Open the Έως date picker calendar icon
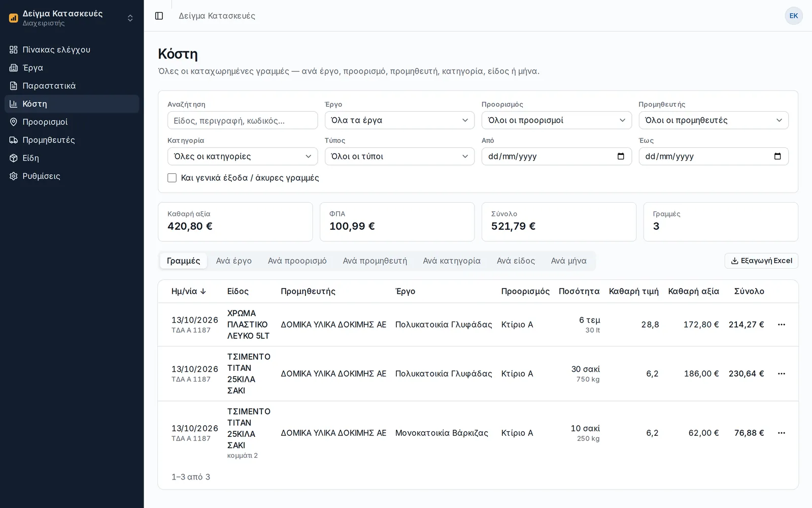Viewport: 812px width, 508px height. (x=777, y=156)
